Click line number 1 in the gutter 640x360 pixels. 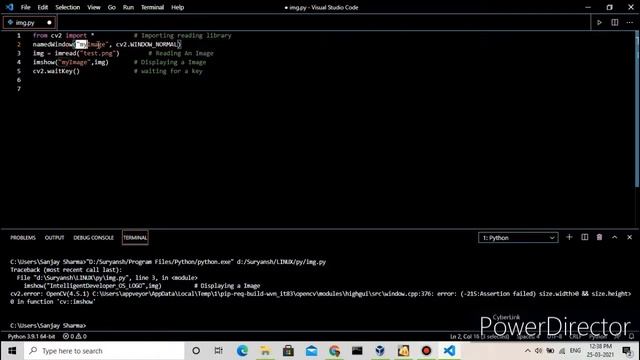[19, 36]
